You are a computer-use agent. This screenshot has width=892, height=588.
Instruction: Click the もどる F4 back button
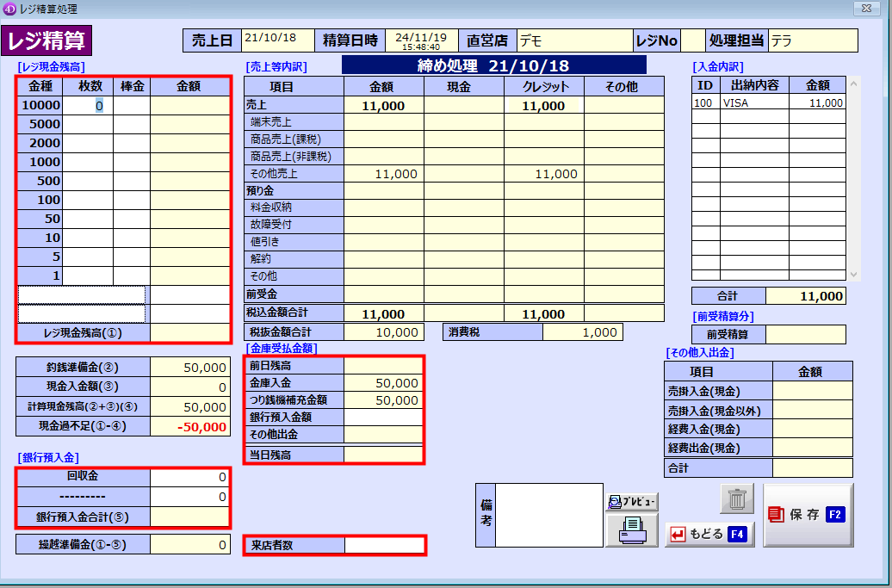[709, 534]
